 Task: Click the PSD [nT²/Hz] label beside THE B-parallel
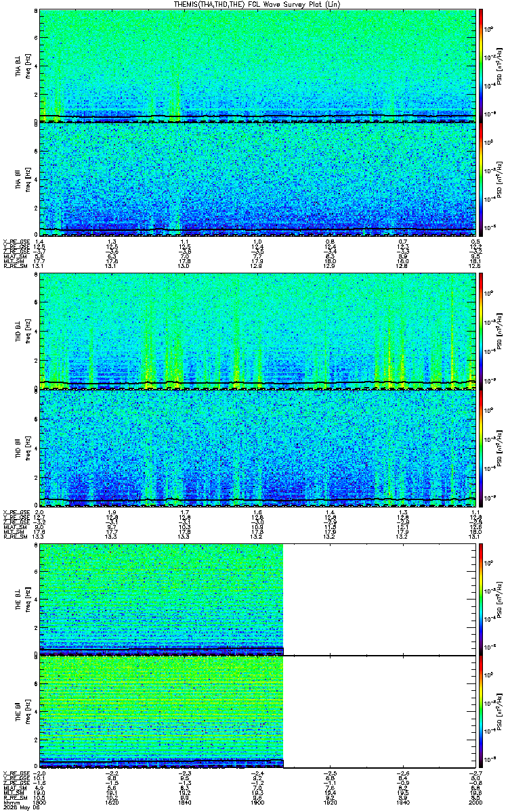pos(499,712)
